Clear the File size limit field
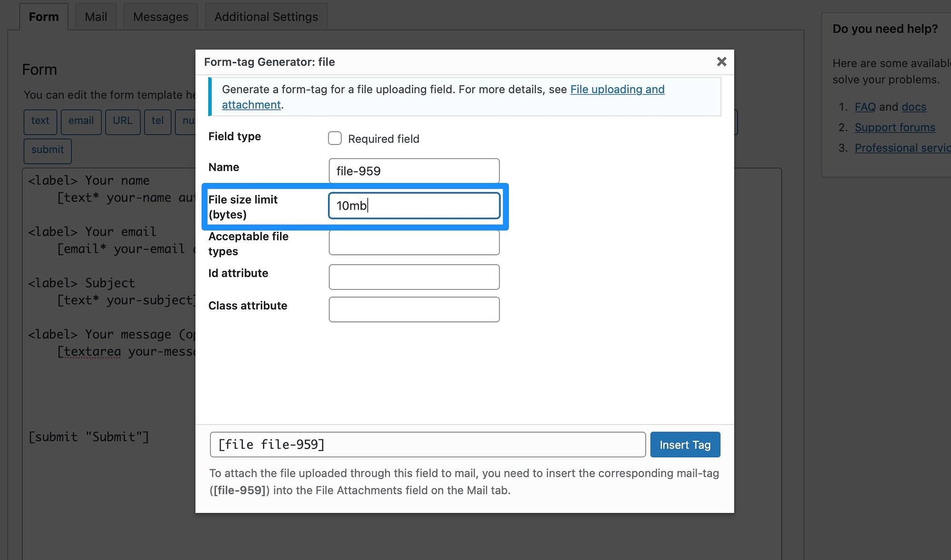This screenshot has height=560, width=951. point(414,205)
